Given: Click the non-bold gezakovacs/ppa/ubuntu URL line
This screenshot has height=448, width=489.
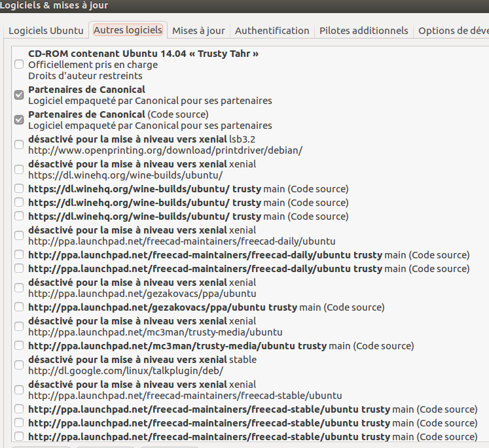Looking at the screenshot, I should coord(142,294).
